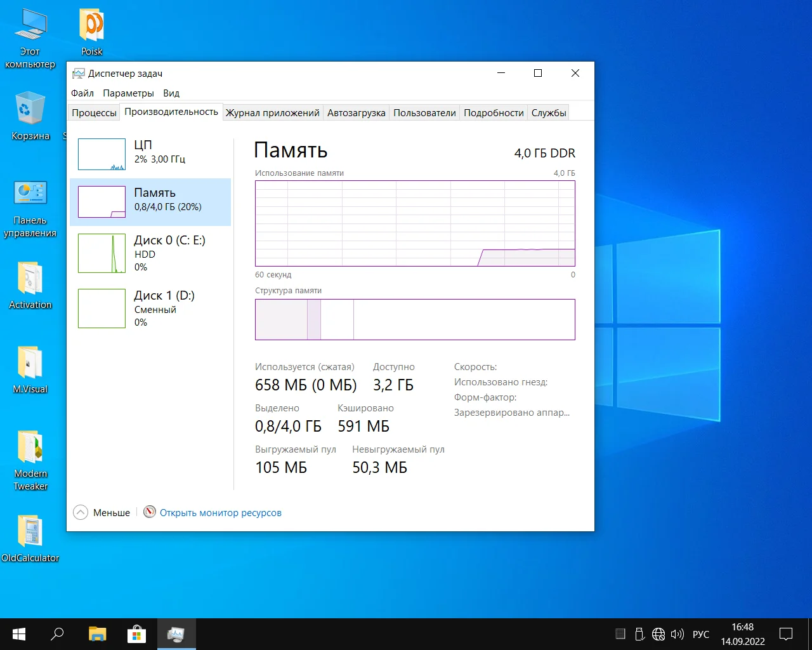This screenshot has height=650, width=812.
Task: Click the РУС input language indicator
Action: pyautogui.click(x=701, y=634)
